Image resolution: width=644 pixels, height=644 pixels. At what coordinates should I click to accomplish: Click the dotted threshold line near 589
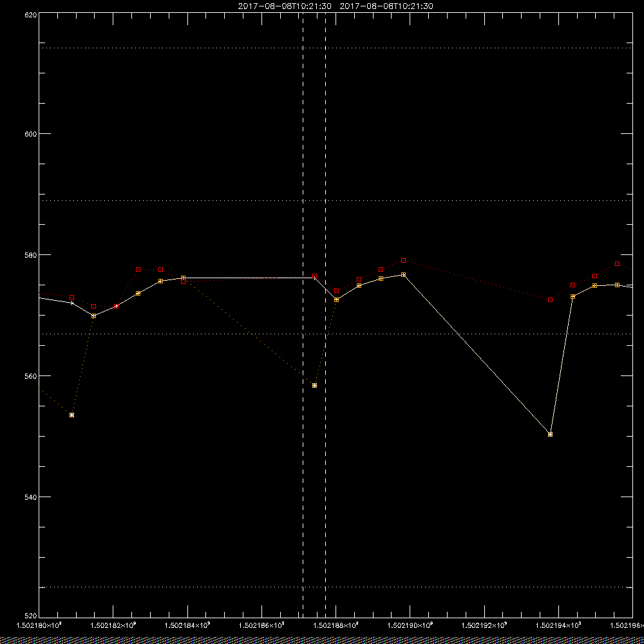336,201
